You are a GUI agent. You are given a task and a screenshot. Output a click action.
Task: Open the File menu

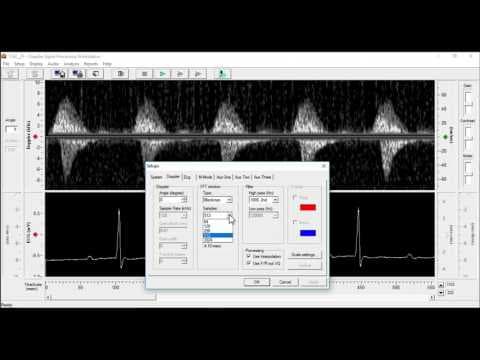[6, 64]
